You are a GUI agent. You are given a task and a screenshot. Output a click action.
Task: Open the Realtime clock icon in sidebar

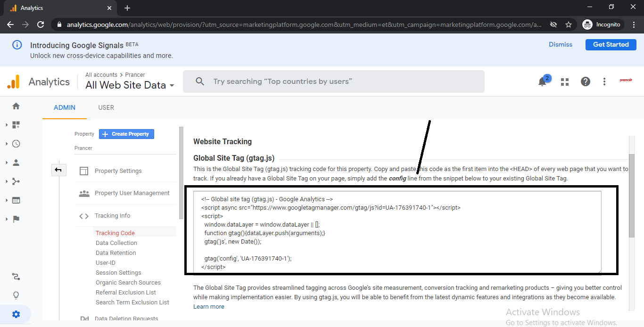click(x=16, y=144)
